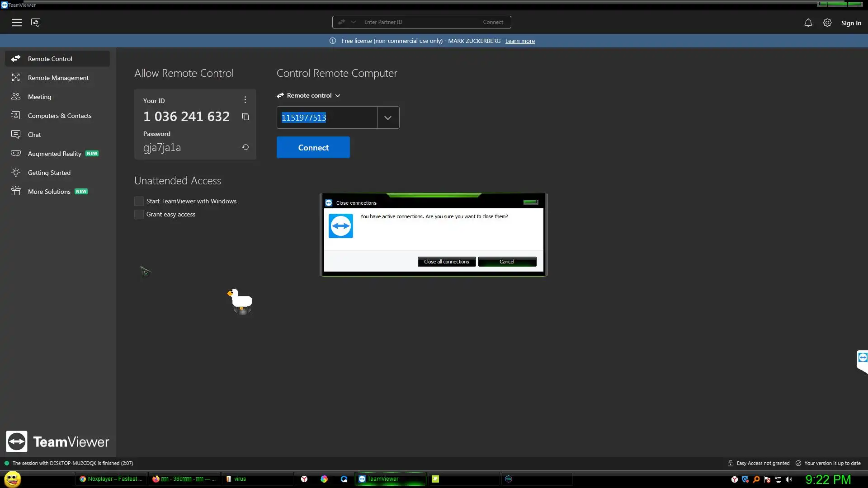Viewport: 868px width, 488px height.
Task: Open the settings gear icon
Action: 827,23
